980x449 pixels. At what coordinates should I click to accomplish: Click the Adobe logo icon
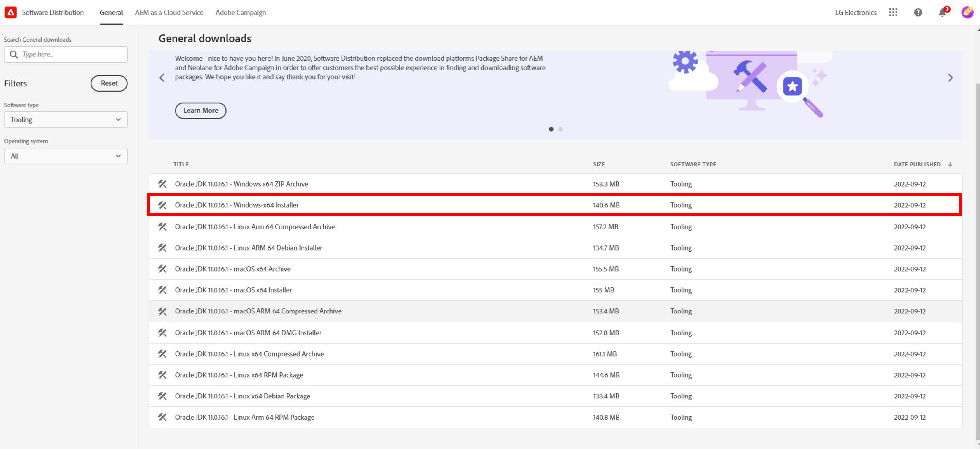click(11, 12)
